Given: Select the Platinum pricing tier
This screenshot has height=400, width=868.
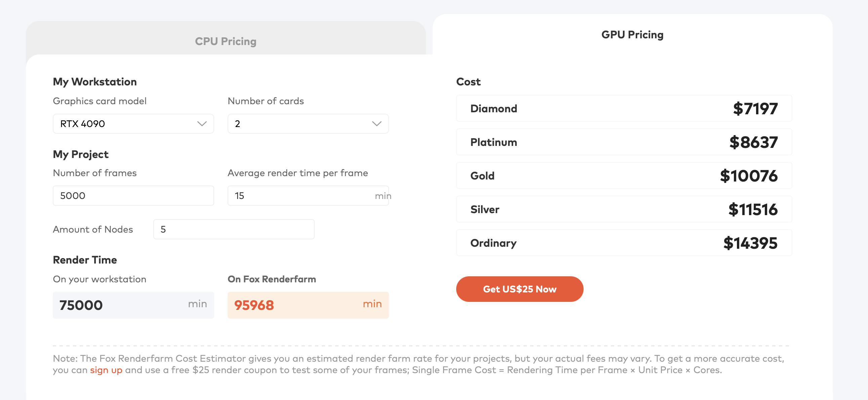Looking at the screenshot, I should pyautogui.click(x=624, y=142).
